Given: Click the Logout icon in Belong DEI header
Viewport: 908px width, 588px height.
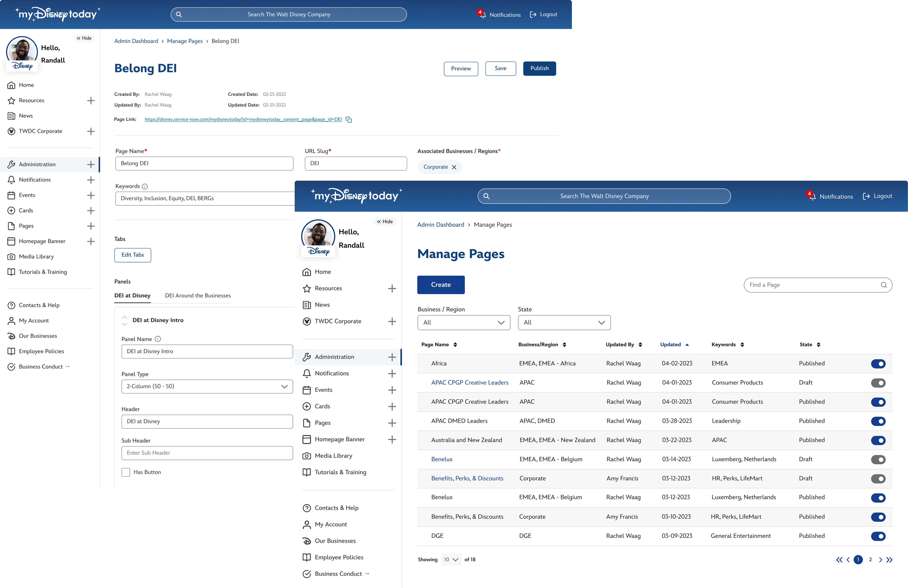Looking at the screenshot, I should 533,14.
